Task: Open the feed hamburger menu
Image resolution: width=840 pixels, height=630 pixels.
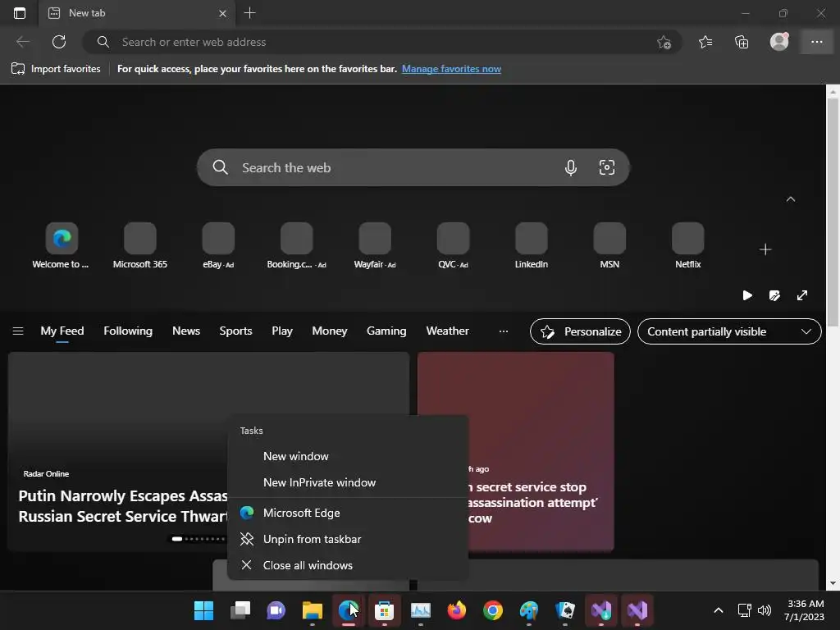Action: coord(18,331)
